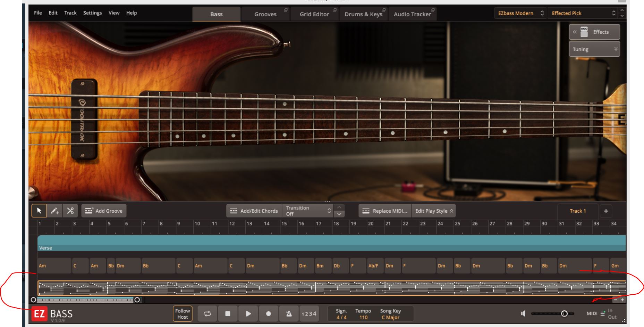The image size is (644, 327).
Task: Toggle Follow Host sync
Action: pyautogui.click(x=183, y=313)
